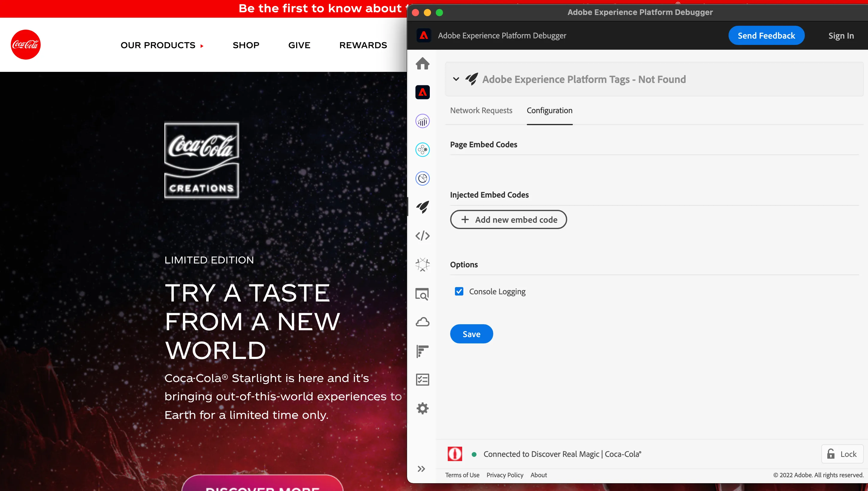Click the Coca-Cola Creations hero logo
This screenshot has height=491, width=868.
[201, 160]
